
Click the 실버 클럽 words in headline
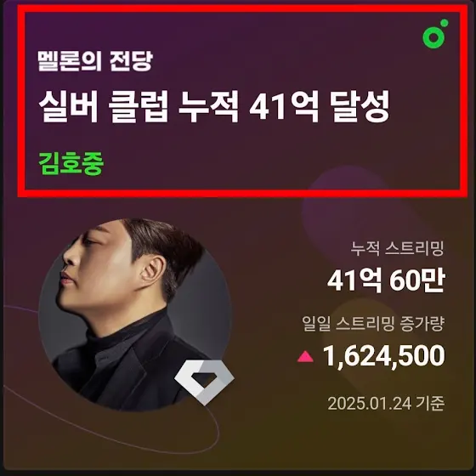(104, 107)
